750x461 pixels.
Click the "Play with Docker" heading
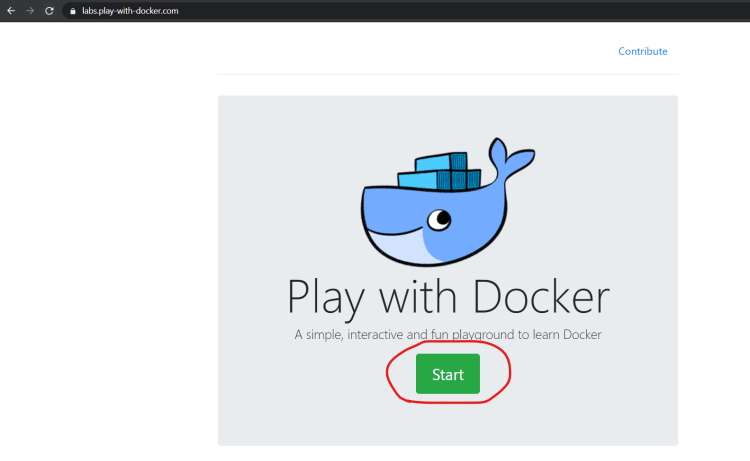(448, 298)
